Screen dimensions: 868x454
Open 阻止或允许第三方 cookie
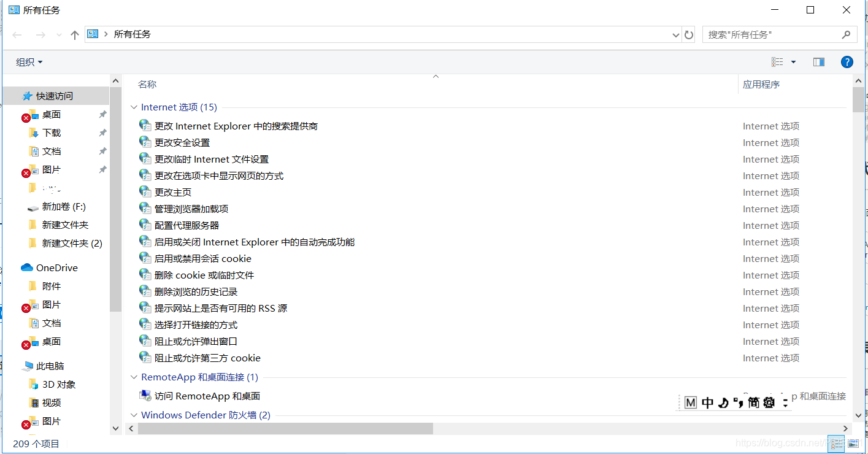(x=207, y=358)
